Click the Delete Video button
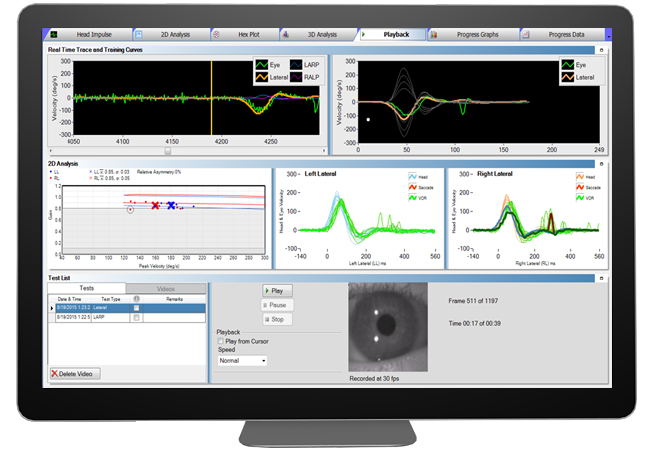The height and width of the screenshot is (450, 650). point(75,373)
